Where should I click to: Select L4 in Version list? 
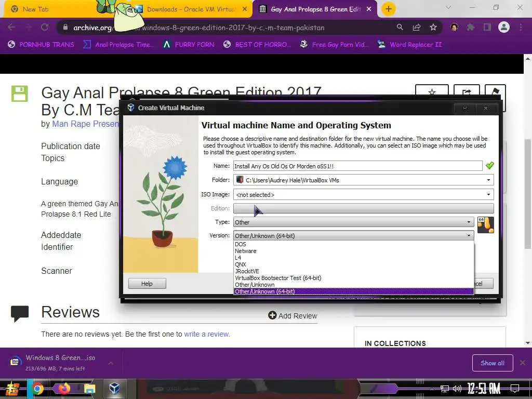point(353,258)
